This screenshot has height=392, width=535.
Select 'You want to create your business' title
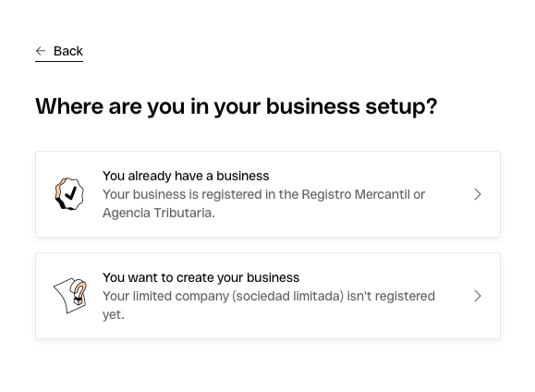click(x=201, y=277)
